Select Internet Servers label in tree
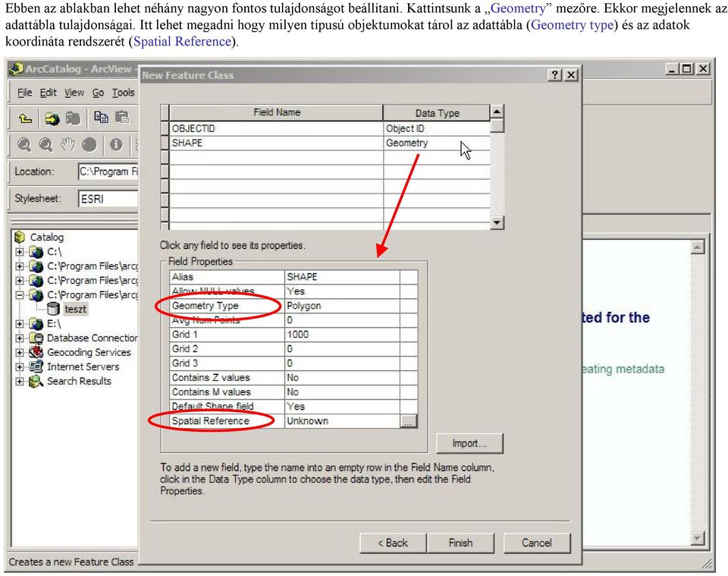Viewport: 728px width, 576px height. tap(83, 367)
